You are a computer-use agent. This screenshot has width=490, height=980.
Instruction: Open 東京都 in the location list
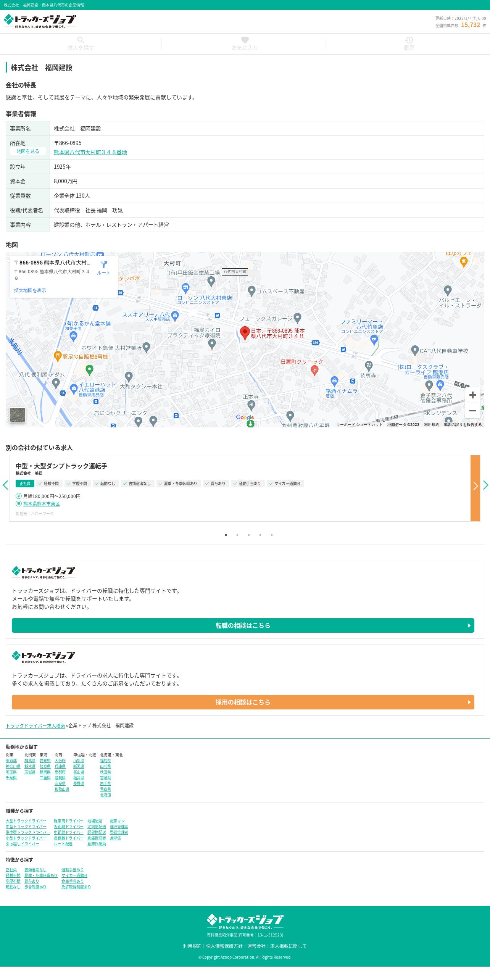[11, 761]
